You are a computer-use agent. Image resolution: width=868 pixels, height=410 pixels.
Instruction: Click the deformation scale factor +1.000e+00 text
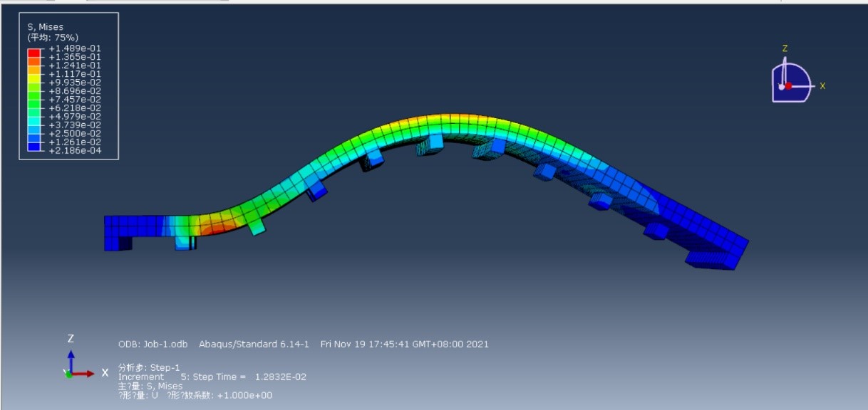(x=244, y=396)
